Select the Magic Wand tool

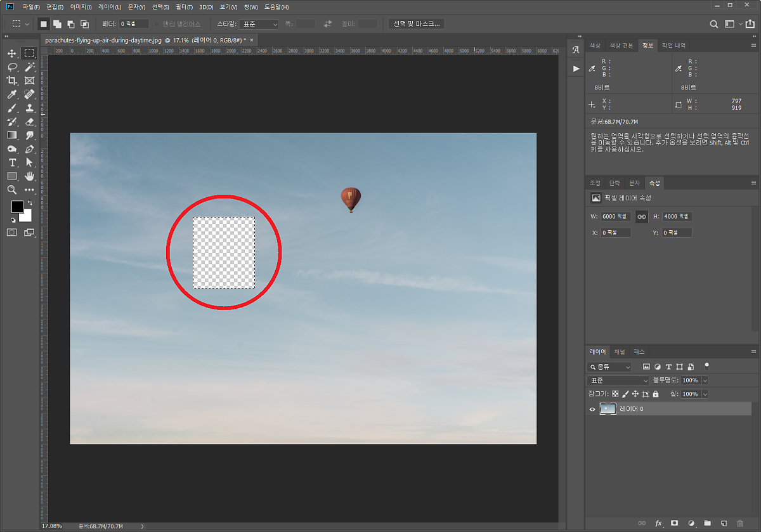click(x=29, y=67)
